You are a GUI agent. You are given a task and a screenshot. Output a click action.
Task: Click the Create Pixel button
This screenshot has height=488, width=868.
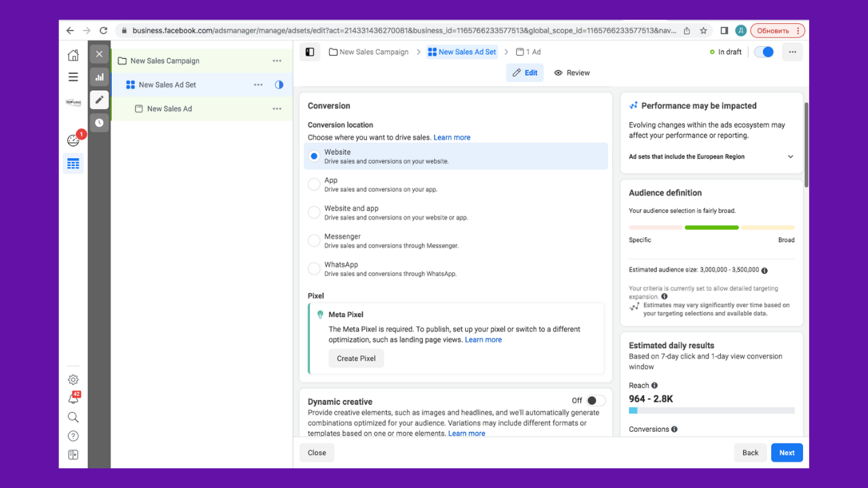click(x=356, y=359)
